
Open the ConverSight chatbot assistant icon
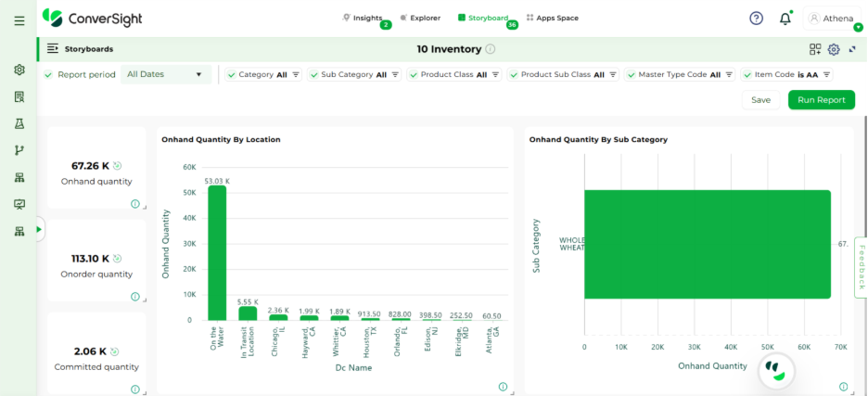click(776, 371)
